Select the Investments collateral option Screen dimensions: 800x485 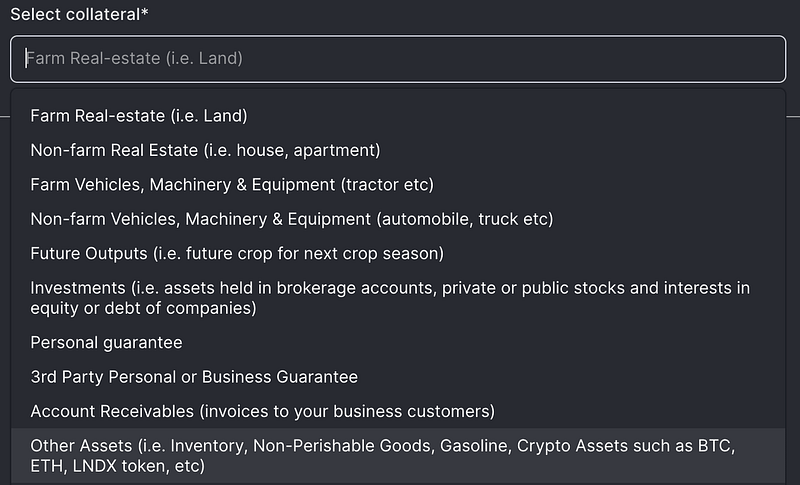coord(390,298)
